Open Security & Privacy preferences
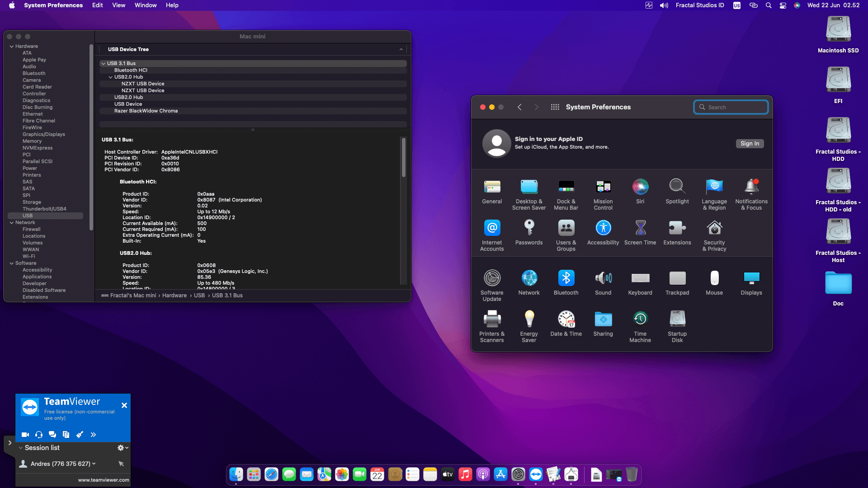Screen dimensions: 868x488 click(714, 236)
